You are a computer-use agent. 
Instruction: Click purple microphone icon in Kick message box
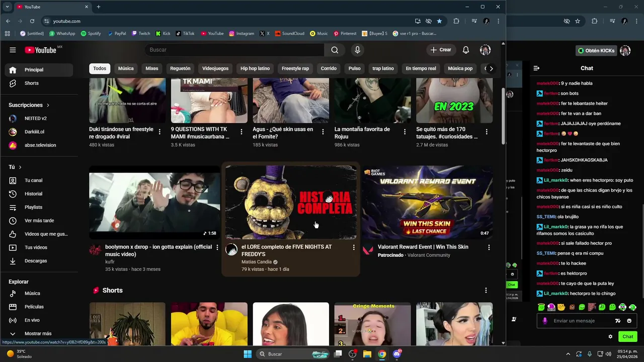(x=545, y=321)
